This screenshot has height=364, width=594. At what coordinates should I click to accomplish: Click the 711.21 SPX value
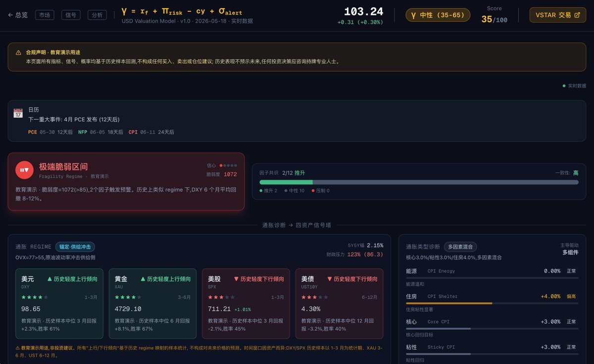(x=219, y=309)
